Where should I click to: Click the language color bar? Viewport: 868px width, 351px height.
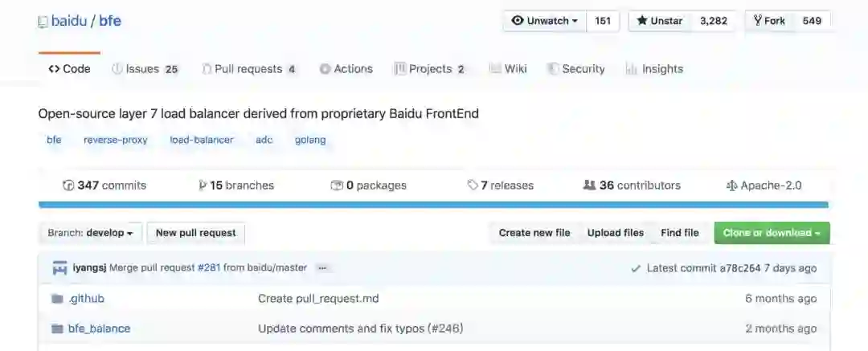[x=433, y=205]
